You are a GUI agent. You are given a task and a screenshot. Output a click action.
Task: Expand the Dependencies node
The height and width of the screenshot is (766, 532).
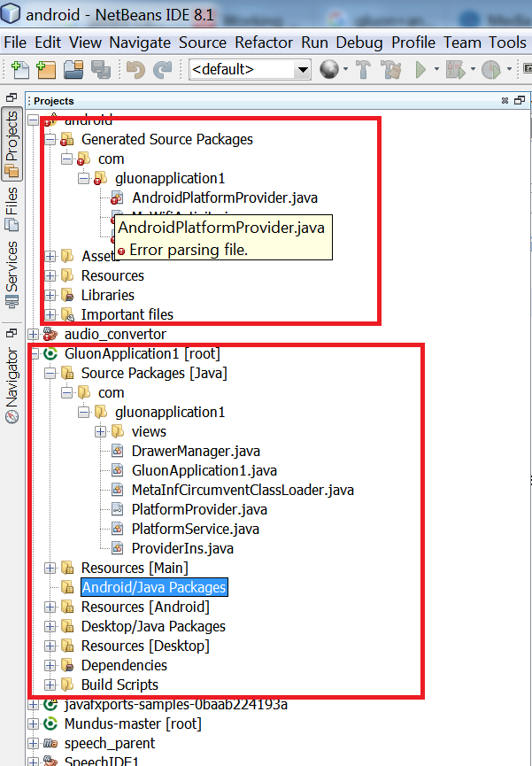[50, 665]
